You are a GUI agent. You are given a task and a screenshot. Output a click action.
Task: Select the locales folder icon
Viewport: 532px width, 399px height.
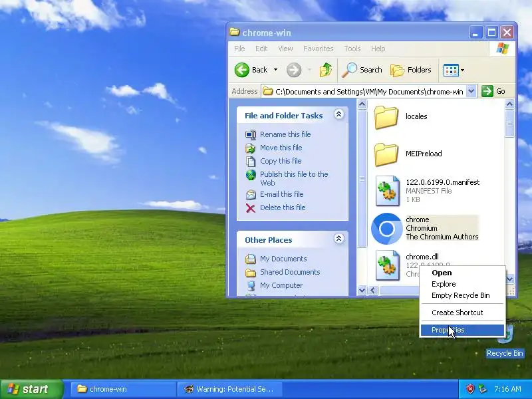(x=386, y=118)
